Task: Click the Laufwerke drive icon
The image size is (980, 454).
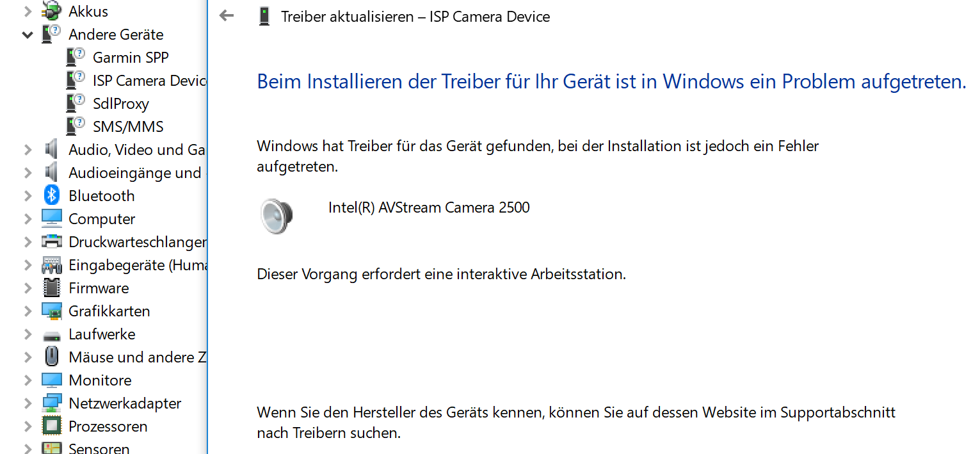Action: [x=52, y=335]
